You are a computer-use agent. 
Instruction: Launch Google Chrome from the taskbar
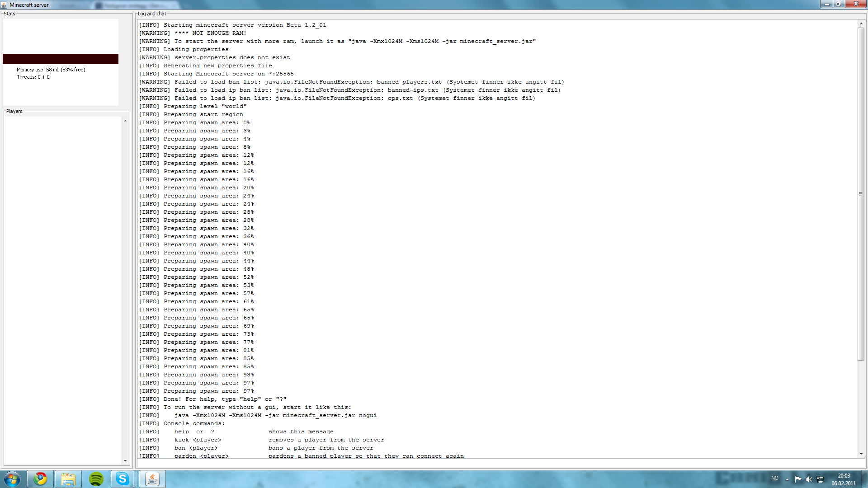(x=40, y=479)
